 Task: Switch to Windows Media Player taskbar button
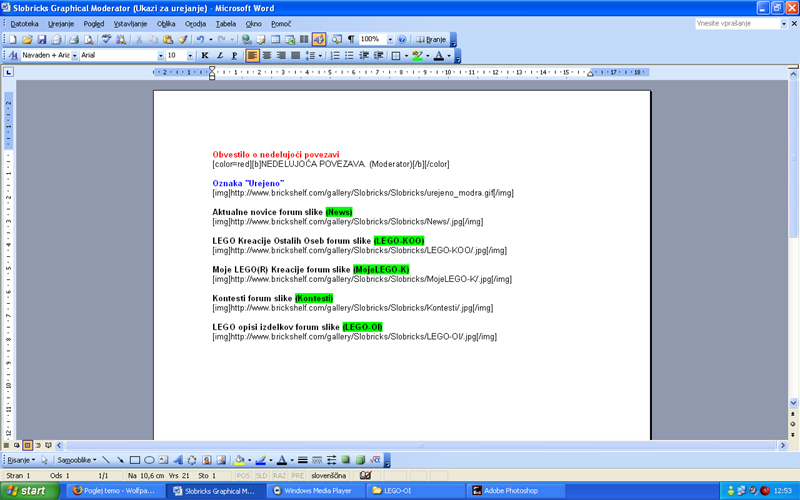click(316, 490)
